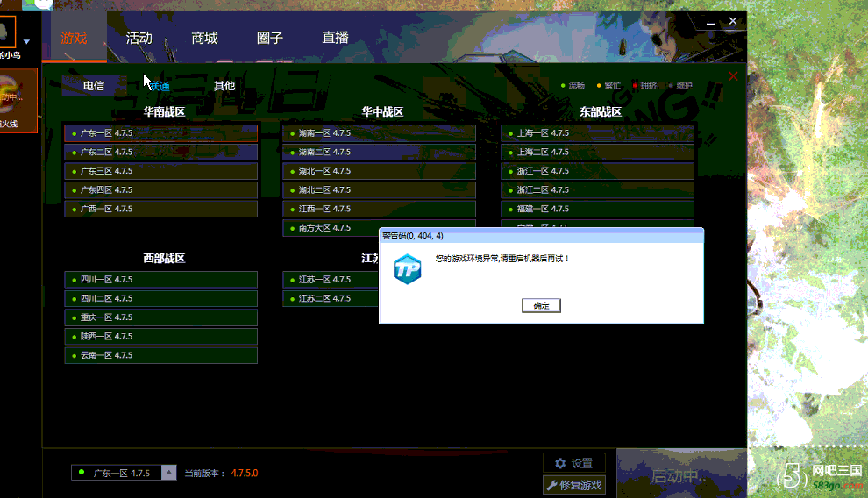The image size is (868, 499).
Task: Expand the server dropdown arrow at bottom
Action: pyautogui.click(x=169, y=473)
